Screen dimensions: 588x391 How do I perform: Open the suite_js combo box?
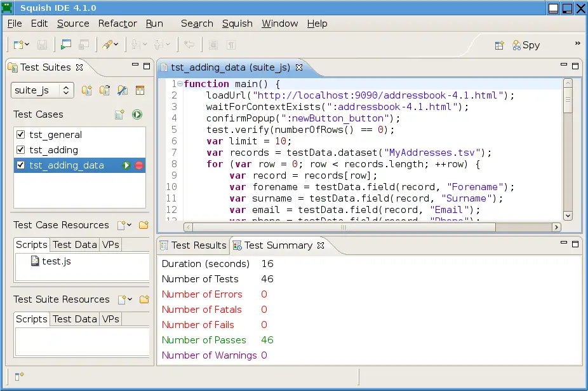point(43,90)
